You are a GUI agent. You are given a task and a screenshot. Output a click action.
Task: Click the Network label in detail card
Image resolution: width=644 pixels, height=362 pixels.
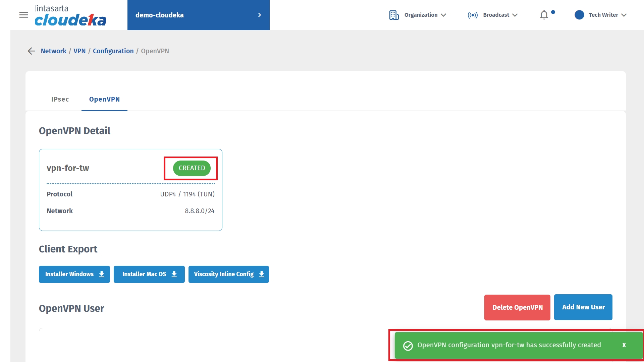point(60,211)
